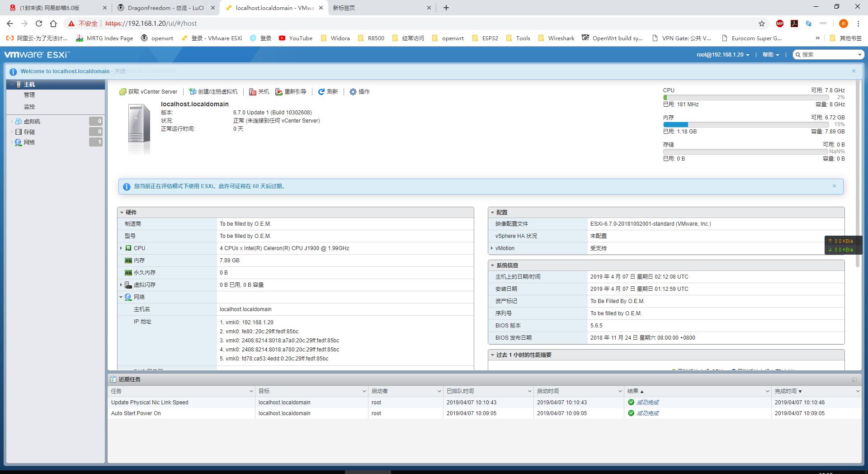The height and width of the screenshot is (474, 868).
Task: Reload the page with browser refresh button
Action: pyautogui.click(x=39, y=24)
